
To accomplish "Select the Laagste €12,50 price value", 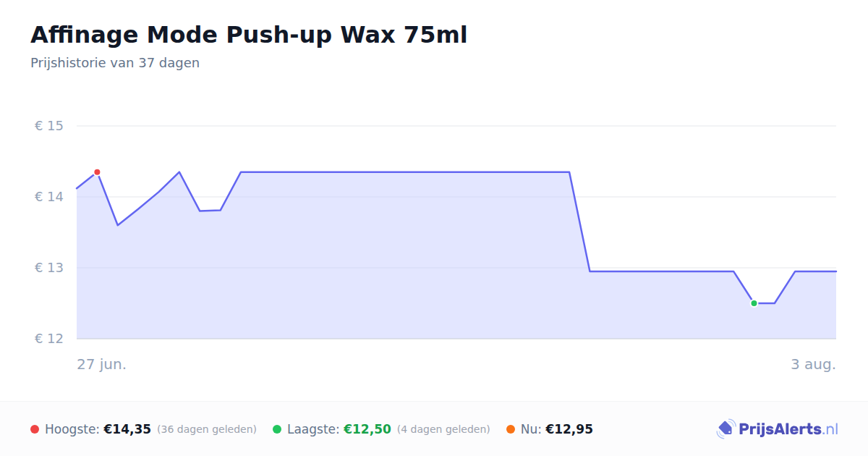I will tap(367, 429).
